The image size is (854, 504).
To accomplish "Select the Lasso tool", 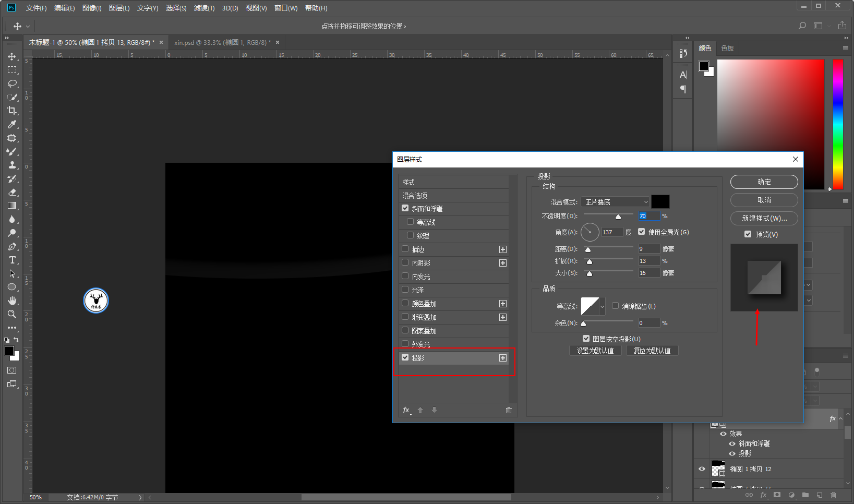I will (x=12, y=83).
